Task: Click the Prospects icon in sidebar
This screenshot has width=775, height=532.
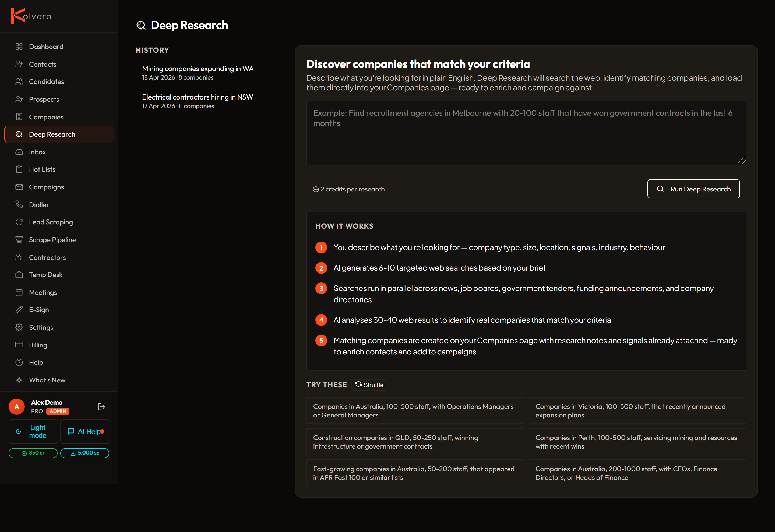Action: point(19,99)
